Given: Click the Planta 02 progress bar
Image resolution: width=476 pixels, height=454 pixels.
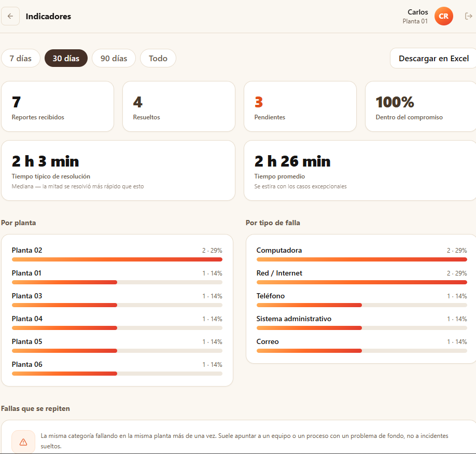Looking at the screenshot, I should click(117, 259).
